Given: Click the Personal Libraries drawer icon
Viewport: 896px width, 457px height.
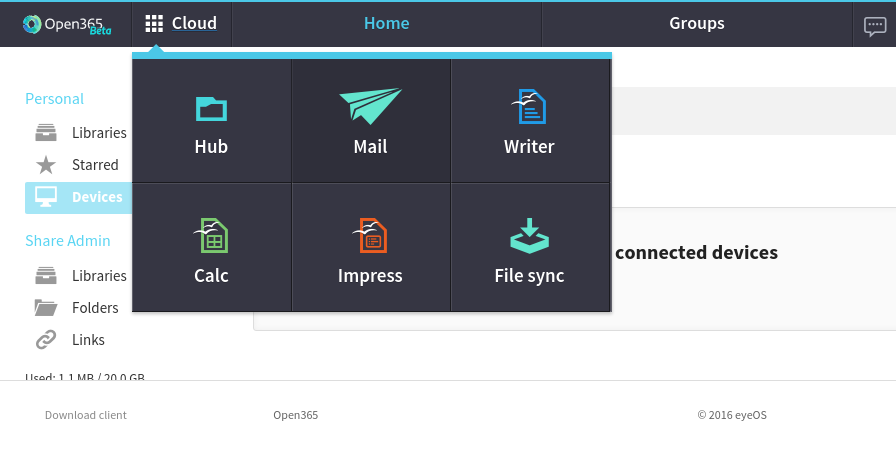Looking at the screenshot, I should click(46, 133).
